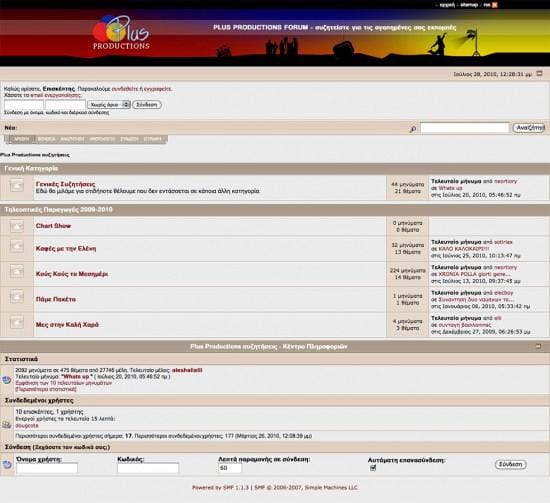The width and height of the screenshot is (550, 503).
Task: Open the Γενική Κατηγορία category header
Action: tap(31, 168)
